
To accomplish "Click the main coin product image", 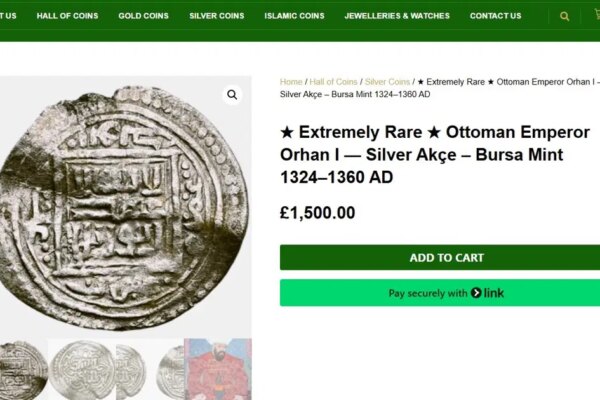I will pos(124,207).
